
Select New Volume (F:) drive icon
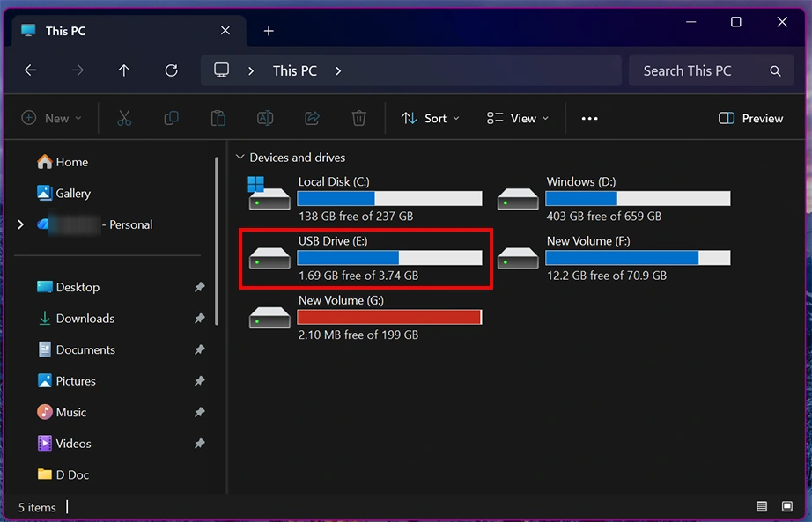[518, 258]
